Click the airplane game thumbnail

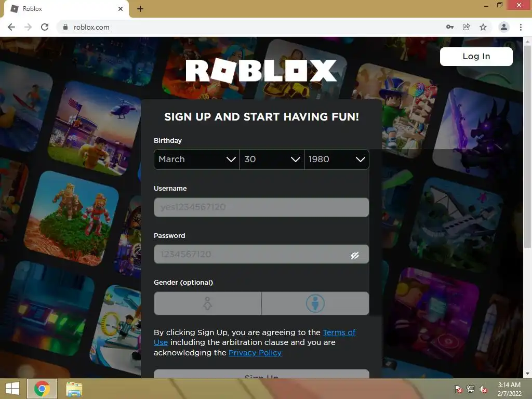pyautogui.click(x=456, y=224)
